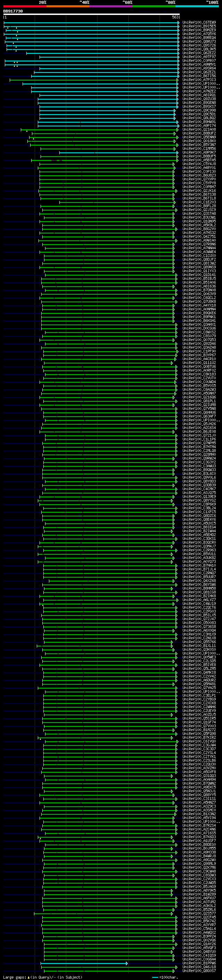This screenshot has width=222, height=980.
Task: Select hit label UniRef100_C4CMK7
Action: (199, 489)
